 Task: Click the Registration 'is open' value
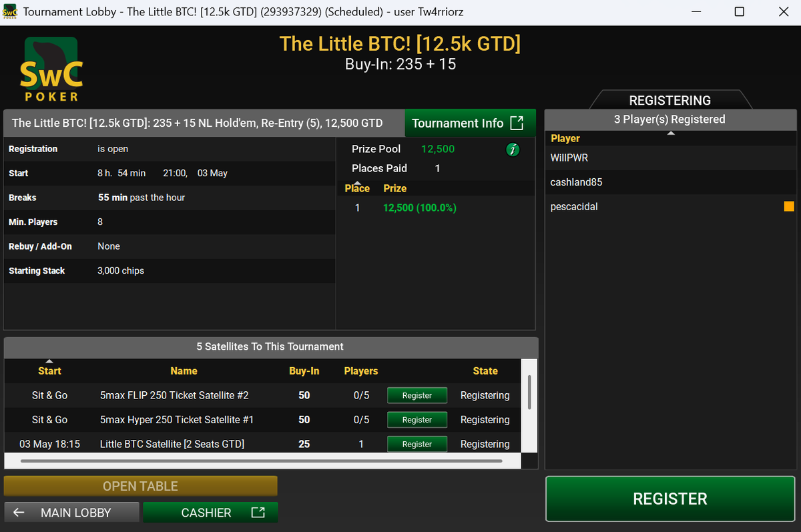113,149
